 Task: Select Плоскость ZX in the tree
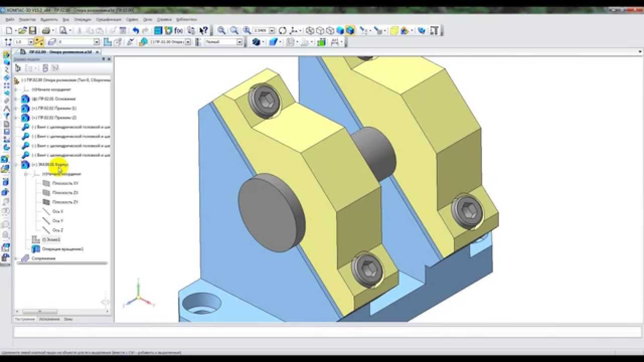click(65, 193)
